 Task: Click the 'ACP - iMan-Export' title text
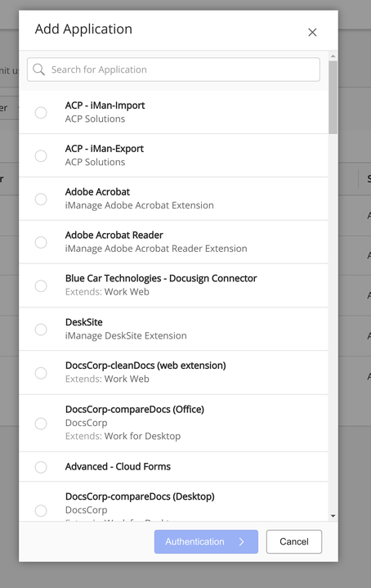104,149
